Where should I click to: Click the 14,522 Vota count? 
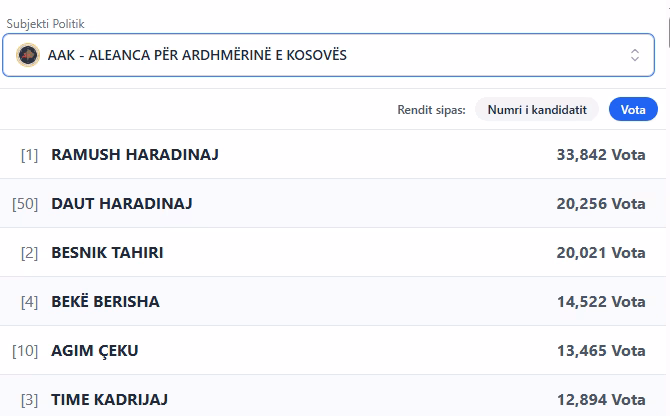tap(600, 302)
